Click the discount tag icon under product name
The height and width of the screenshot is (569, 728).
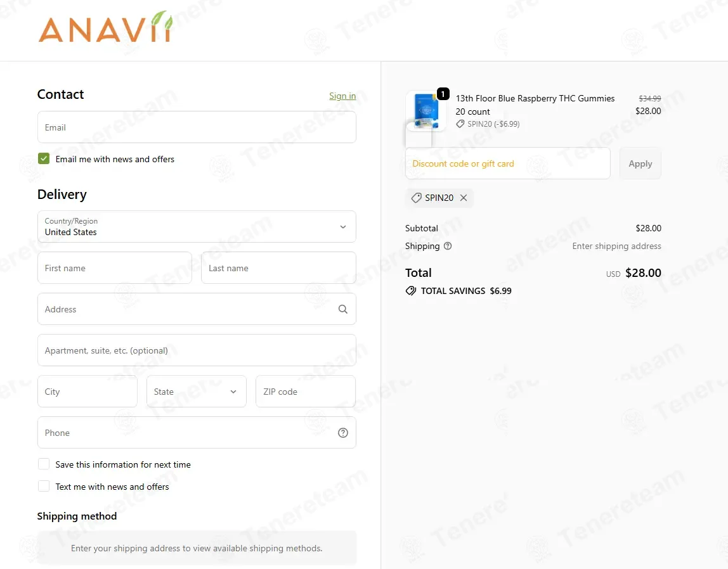(460, 124)
